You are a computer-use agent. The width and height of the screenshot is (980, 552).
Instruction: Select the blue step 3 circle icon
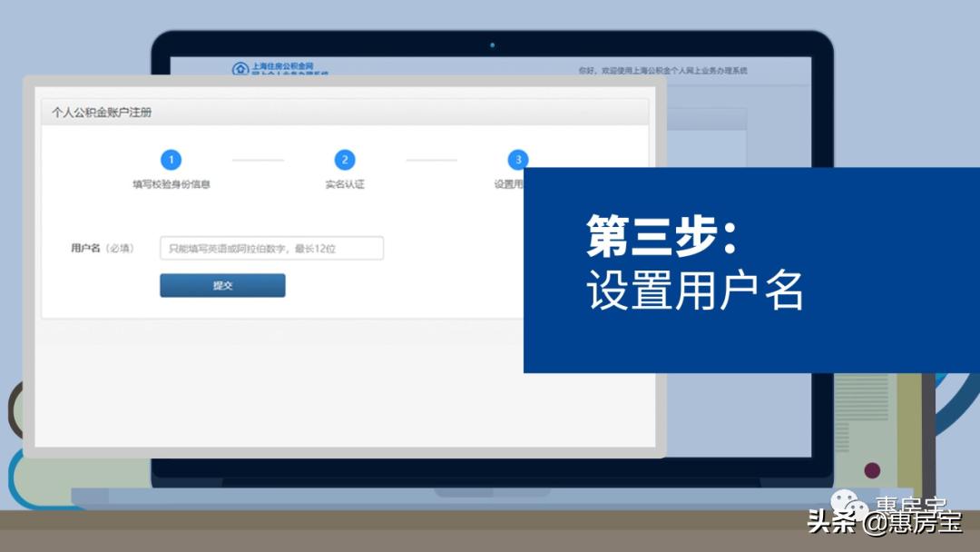point(517,159)
